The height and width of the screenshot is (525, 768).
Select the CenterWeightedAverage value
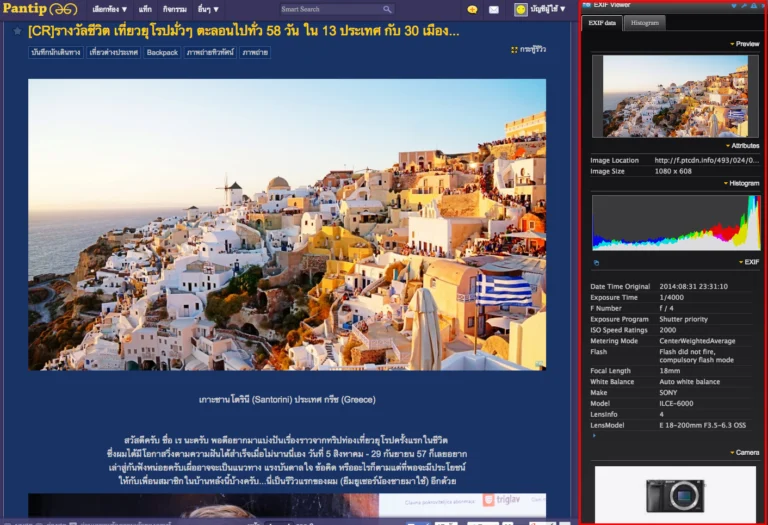pos(697,341)
